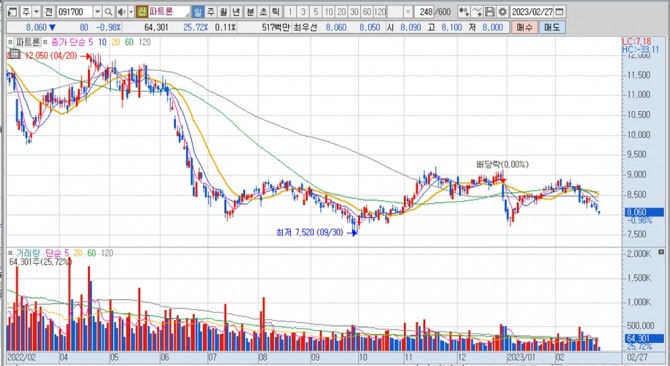Toggle the 일 (daily) chart period

click(197, 12)
